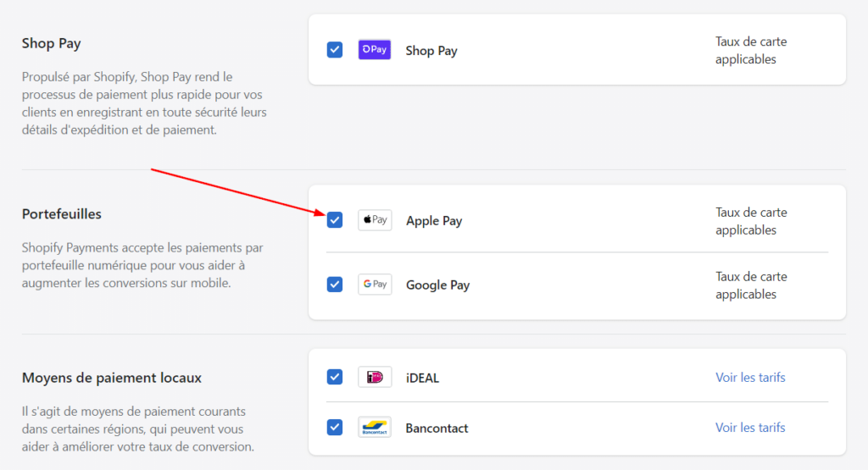Open 'Voir les tarifs' for Bancontact

(750, 428)
